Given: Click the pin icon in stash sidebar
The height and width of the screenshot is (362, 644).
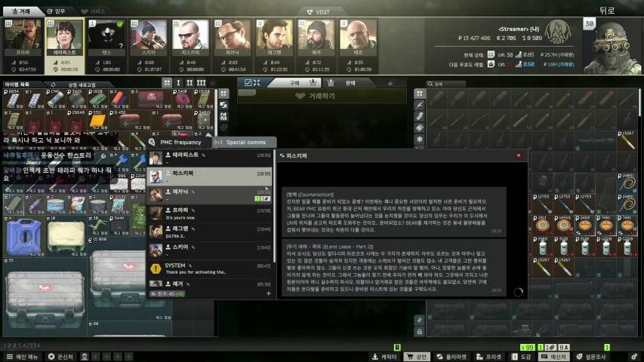Looking at the screenshot, I should [x=419, y=320].
